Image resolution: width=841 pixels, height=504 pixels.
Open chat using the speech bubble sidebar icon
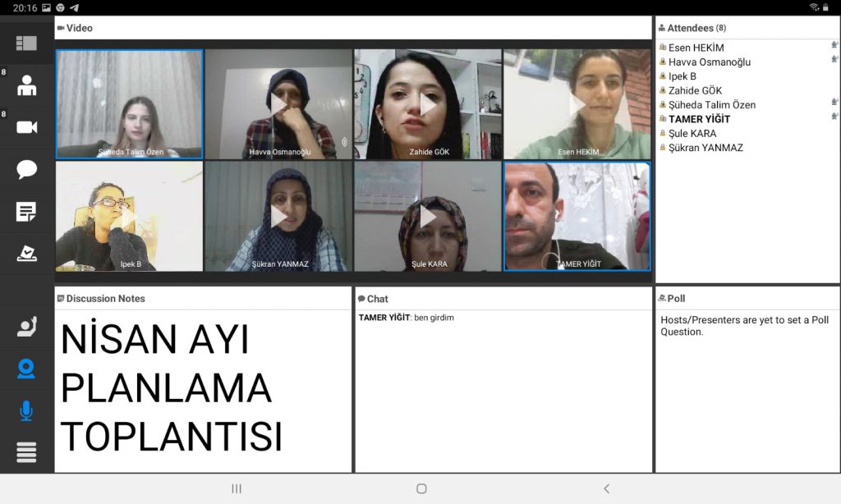(x=26, y=169)
